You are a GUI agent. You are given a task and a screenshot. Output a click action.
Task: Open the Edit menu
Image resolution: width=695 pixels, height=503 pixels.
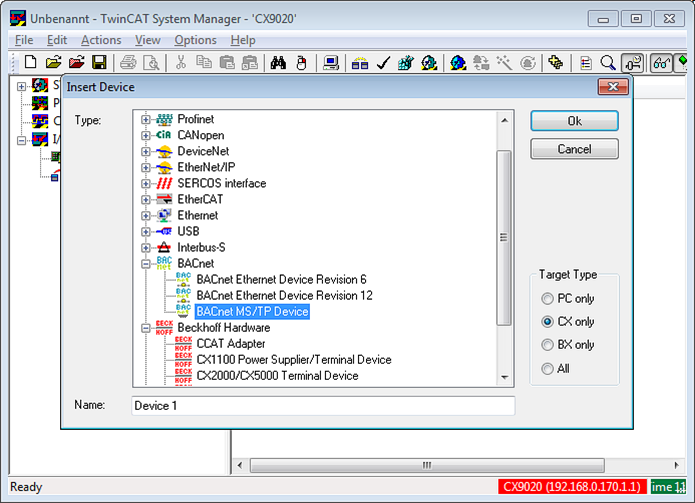pyautogui.click(x=57, y=40)
